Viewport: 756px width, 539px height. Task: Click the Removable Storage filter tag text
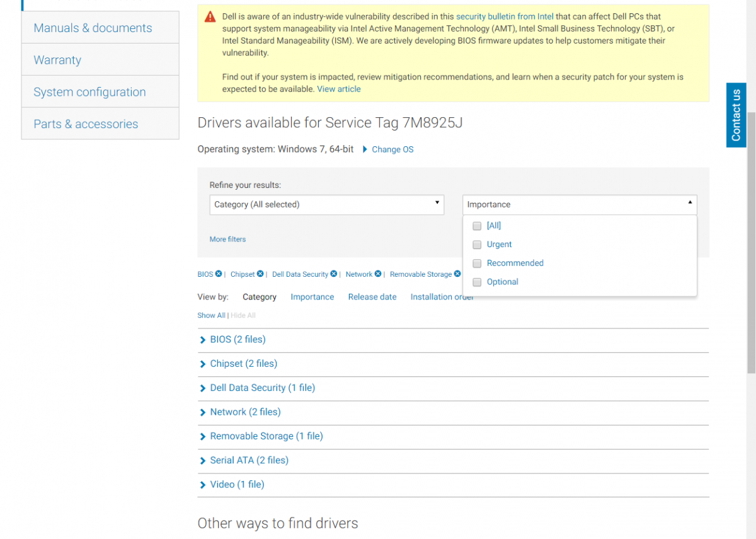421,274
